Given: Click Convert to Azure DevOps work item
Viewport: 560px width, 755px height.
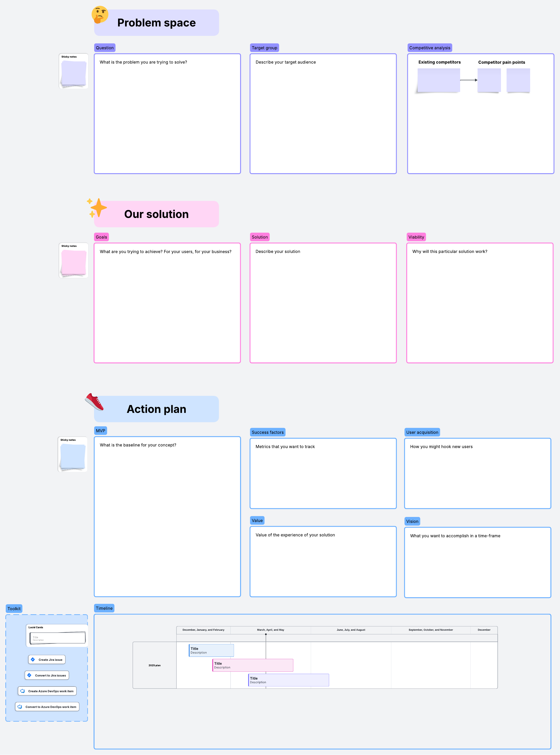Looking at the screenshot, I should pyautogui.click(x=47, y=706).
